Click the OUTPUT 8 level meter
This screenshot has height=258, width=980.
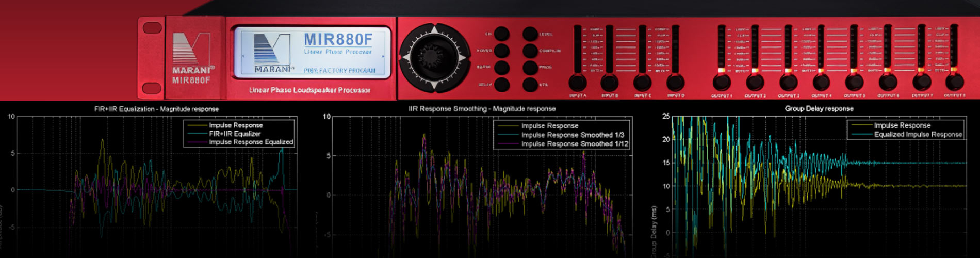point(955,49)
